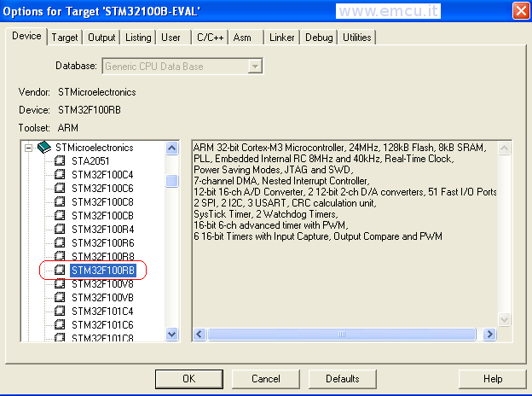532x396 pixels.
Task: Click the chip icon beside STM32F100C4
Action: [x=60, y=174]
